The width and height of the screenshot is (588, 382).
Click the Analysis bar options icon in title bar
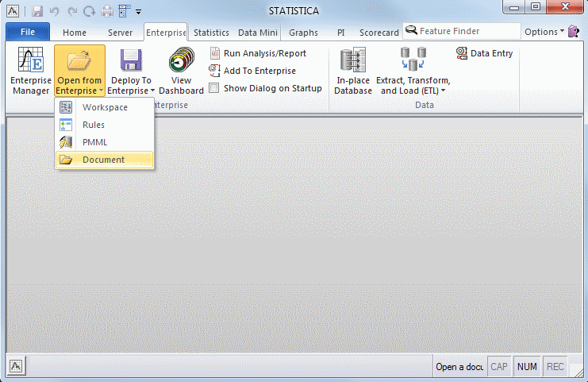coord(124,12)
